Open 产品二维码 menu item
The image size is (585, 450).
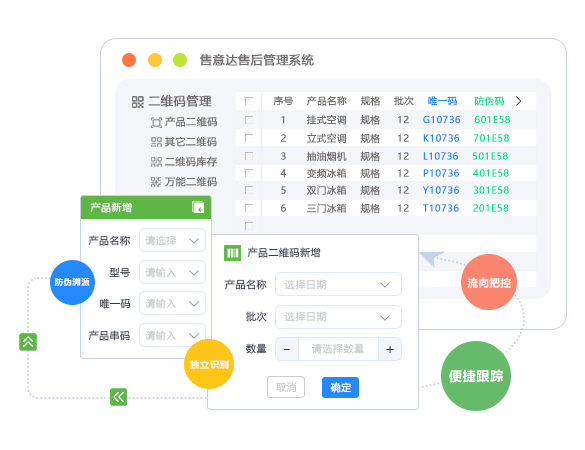tap(184, 122)
